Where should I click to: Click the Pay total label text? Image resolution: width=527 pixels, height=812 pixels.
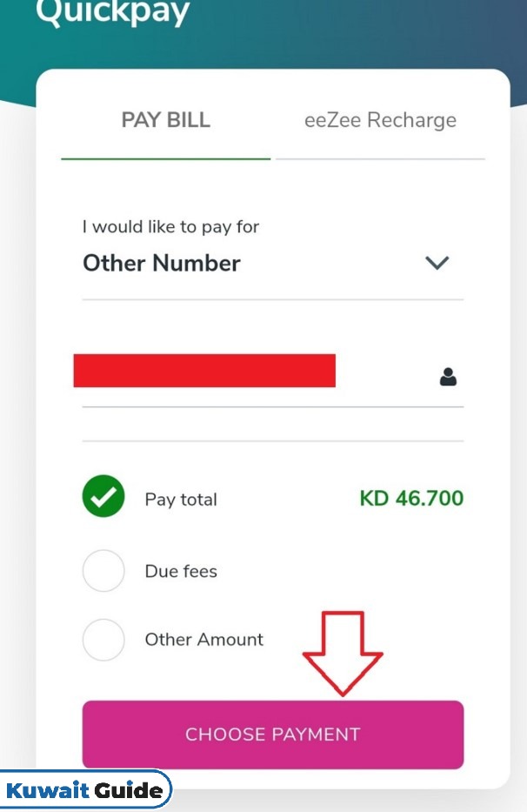click(181, 500)
